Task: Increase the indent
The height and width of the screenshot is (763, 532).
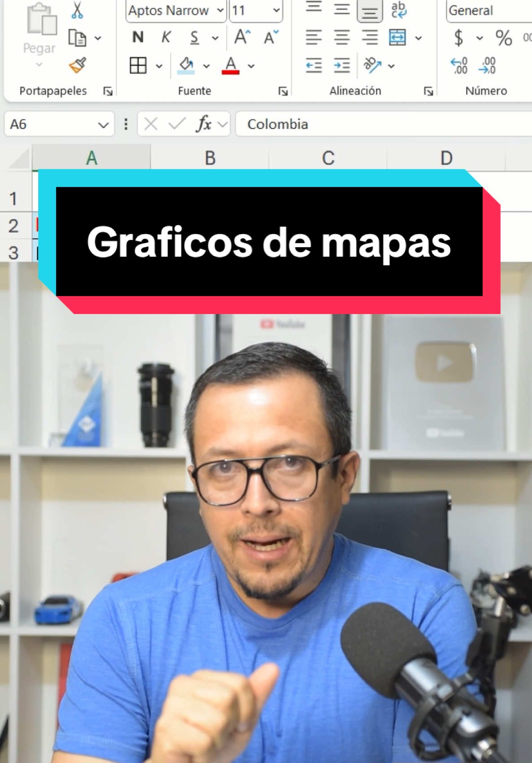Action: [x=342, y=65]
